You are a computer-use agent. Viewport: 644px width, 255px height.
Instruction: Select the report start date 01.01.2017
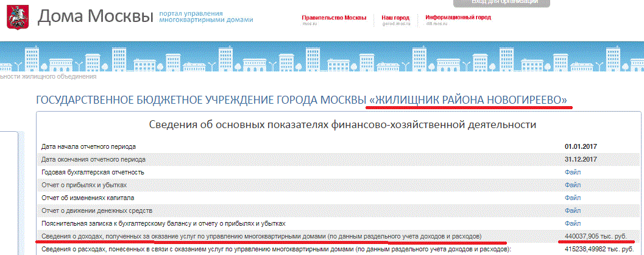(581, 146)
